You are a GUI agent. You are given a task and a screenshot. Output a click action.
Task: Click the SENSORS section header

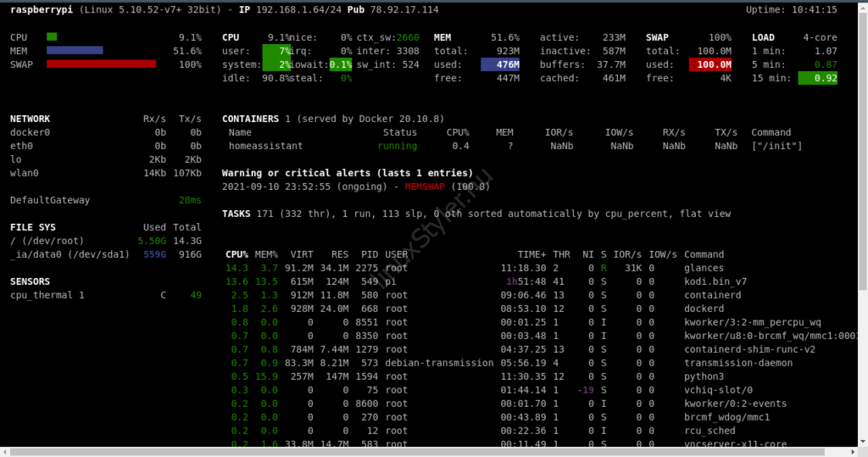[30, 281]
